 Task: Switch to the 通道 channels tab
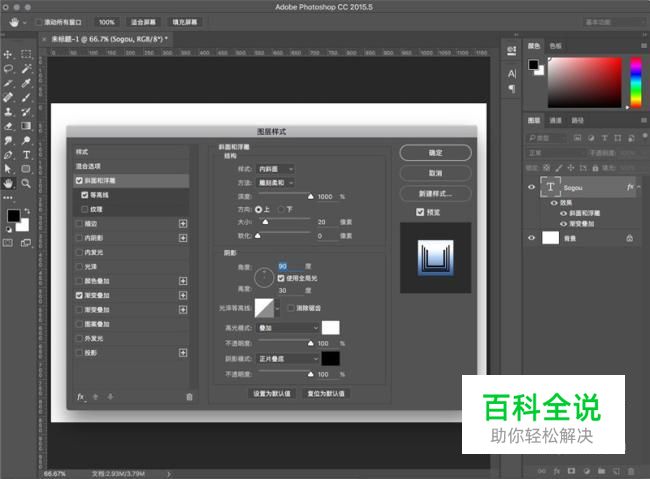(555, 121)
